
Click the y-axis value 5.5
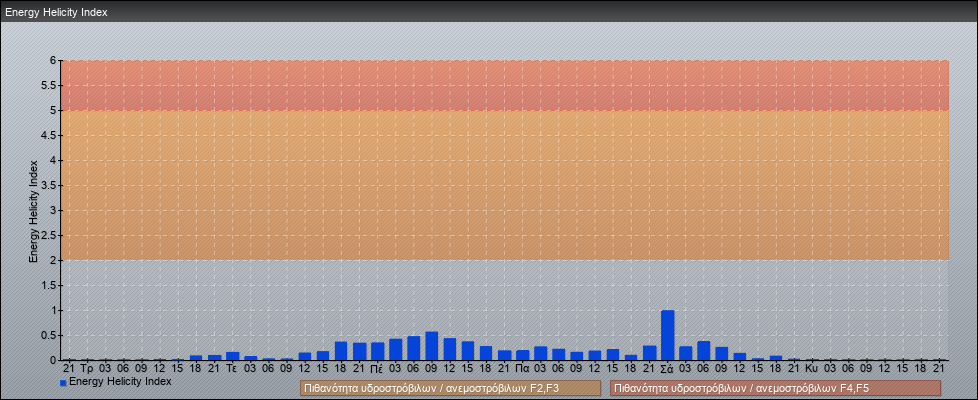tap(50, 85)
